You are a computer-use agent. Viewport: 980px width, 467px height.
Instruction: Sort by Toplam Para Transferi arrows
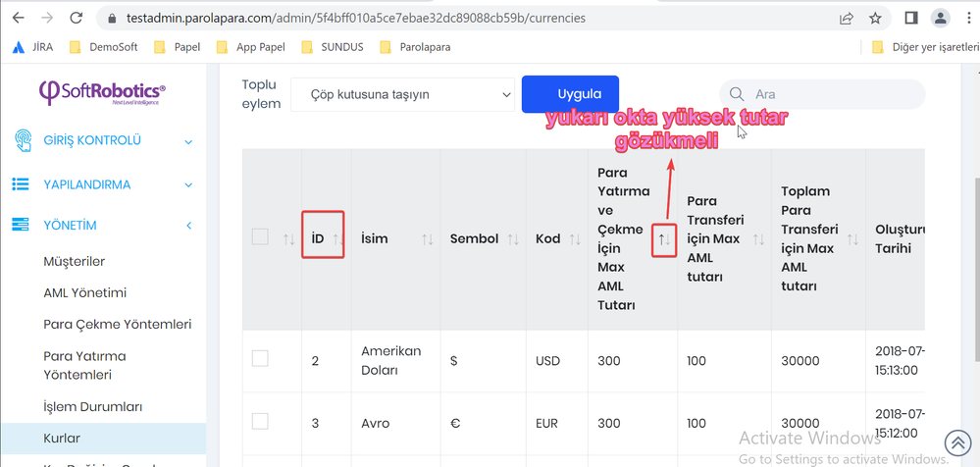[x=852, y=238]
